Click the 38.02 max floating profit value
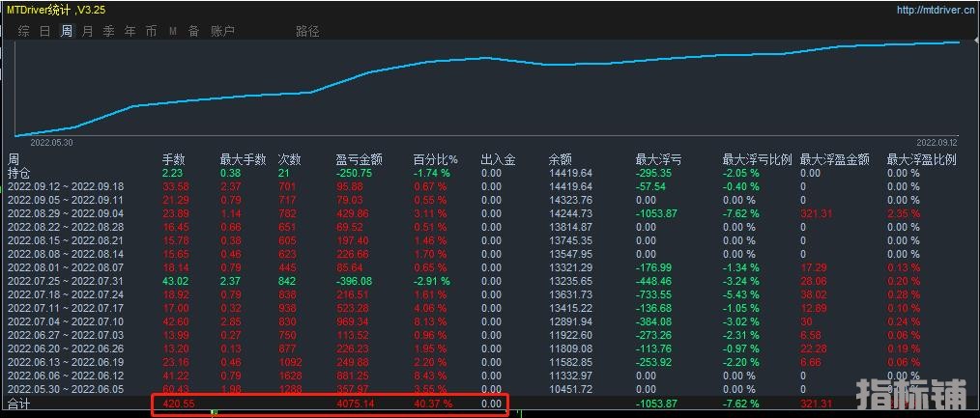 [813, 294]
